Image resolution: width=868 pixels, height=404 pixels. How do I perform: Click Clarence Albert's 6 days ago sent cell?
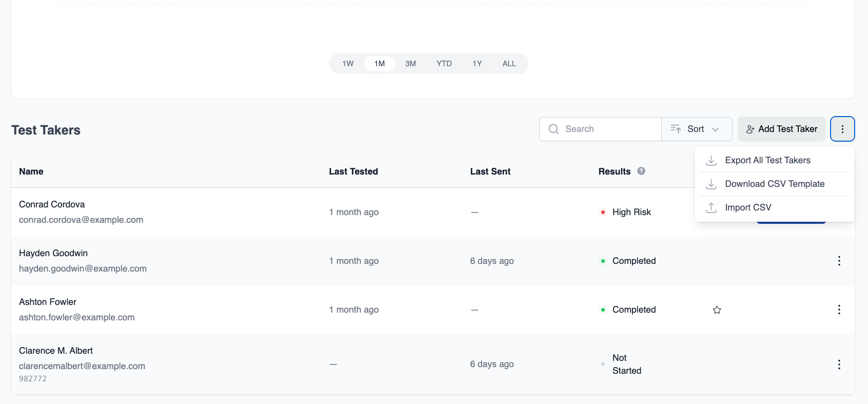[492, 364]
